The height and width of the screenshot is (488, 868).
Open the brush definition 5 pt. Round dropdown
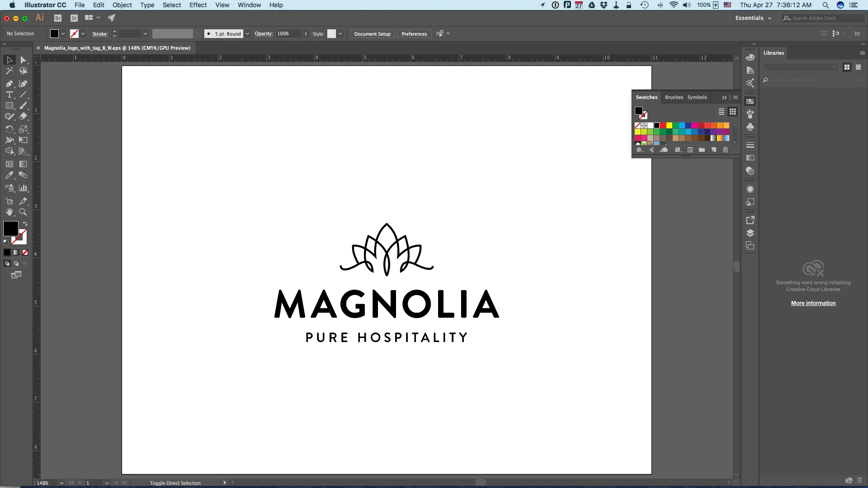point(247,34)
